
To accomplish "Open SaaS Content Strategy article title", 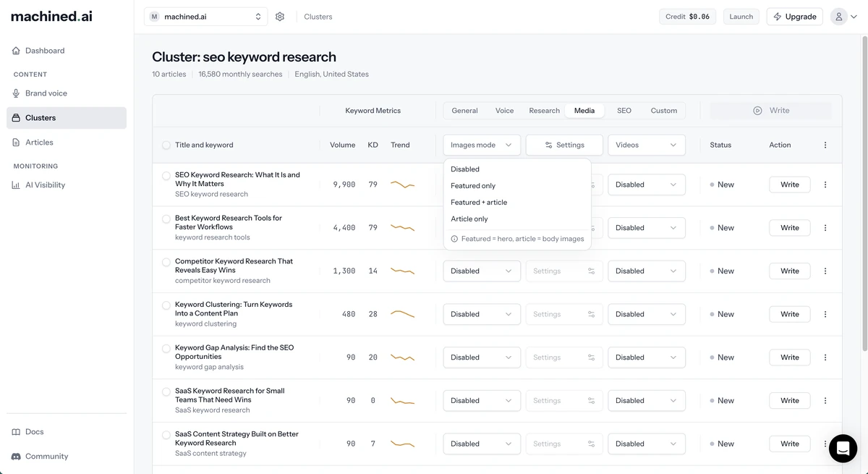I will (237, 439).
